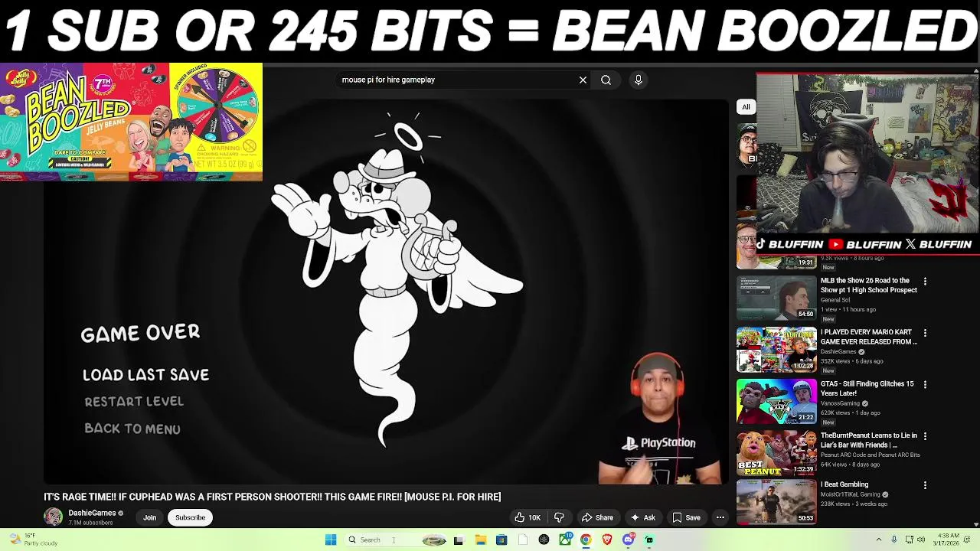Open the Mario Kart 1:02:28 video thumbnail

pos(776,350)
